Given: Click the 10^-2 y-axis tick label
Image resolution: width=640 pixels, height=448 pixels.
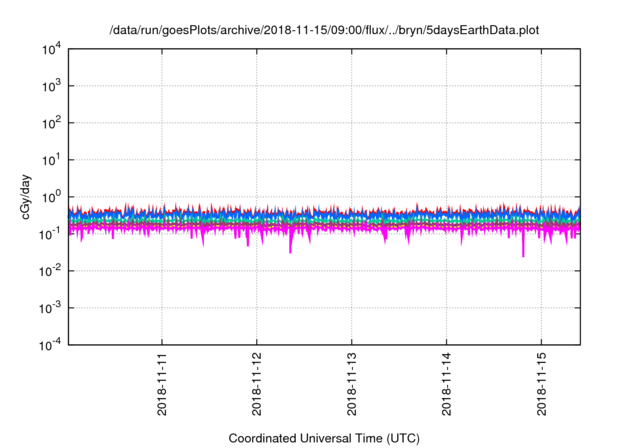Looking at the screenshot, I should (50, 271).
